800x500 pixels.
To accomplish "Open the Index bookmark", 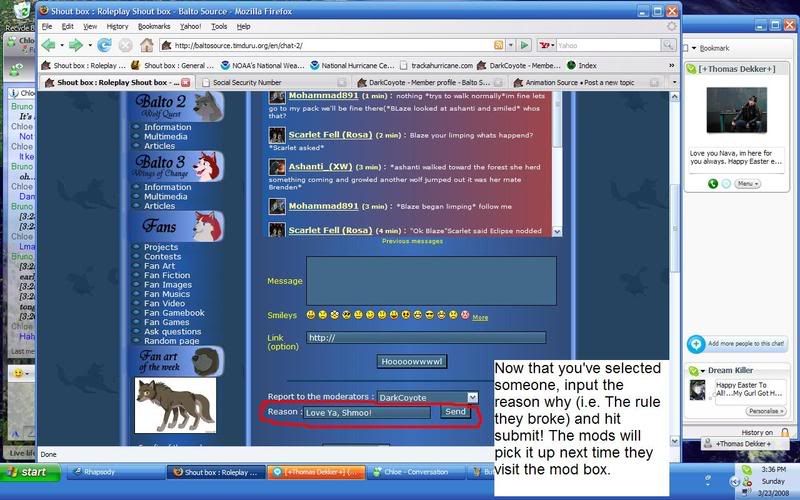I will (x=582, y=65).
